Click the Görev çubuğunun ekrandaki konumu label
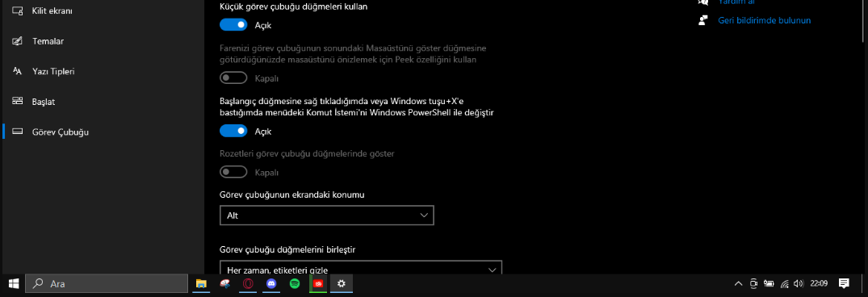Image resolution: width=868 pixels, height=297 pixels. [x=291, y=195]
